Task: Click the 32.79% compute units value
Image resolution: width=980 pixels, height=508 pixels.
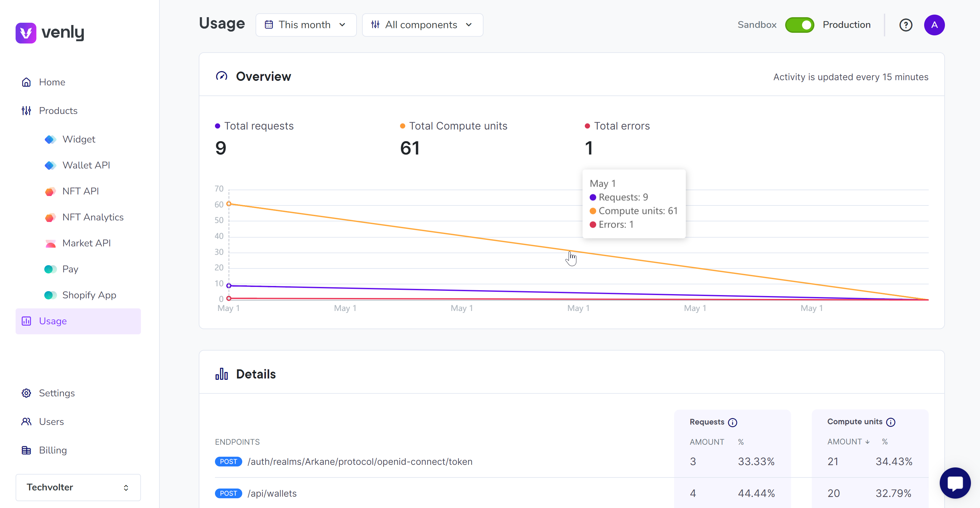Action: [894, 493]
